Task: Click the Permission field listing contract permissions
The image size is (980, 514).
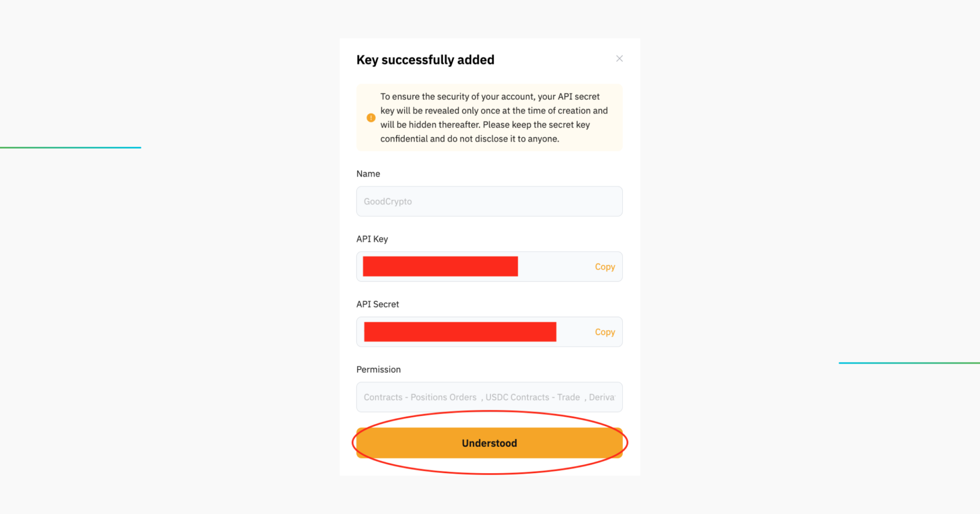Action: 488,397
